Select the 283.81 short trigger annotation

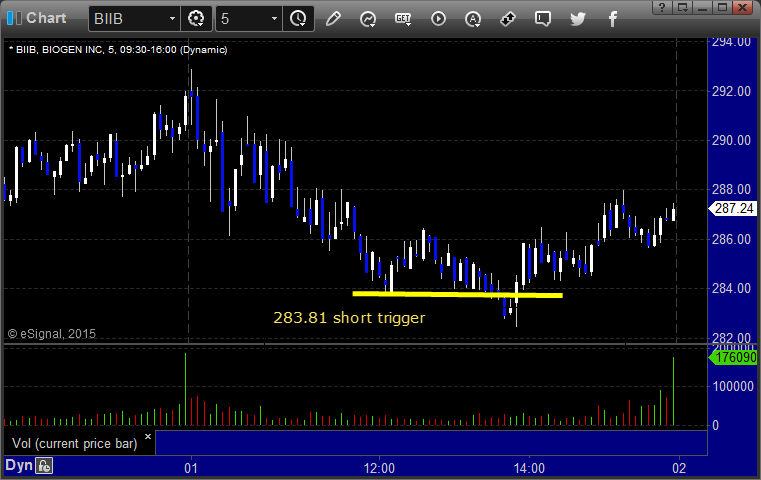point(349,317)
